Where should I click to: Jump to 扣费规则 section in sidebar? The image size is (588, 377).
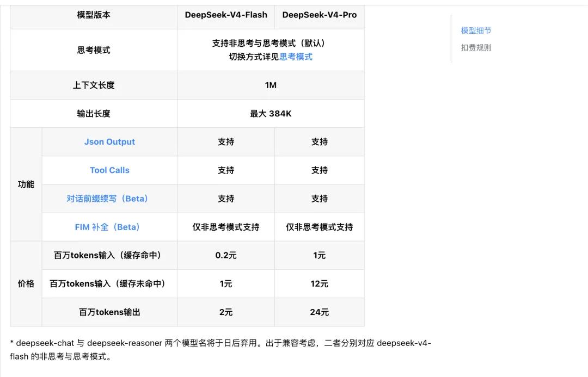(x=476, y=47)
